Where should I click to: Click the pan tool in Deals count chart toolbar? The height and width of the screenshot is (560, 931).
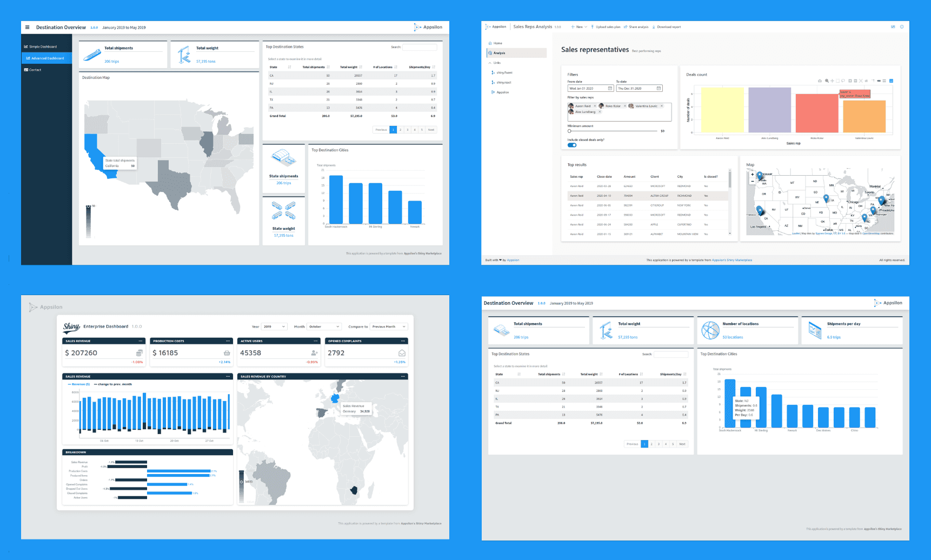832,81
